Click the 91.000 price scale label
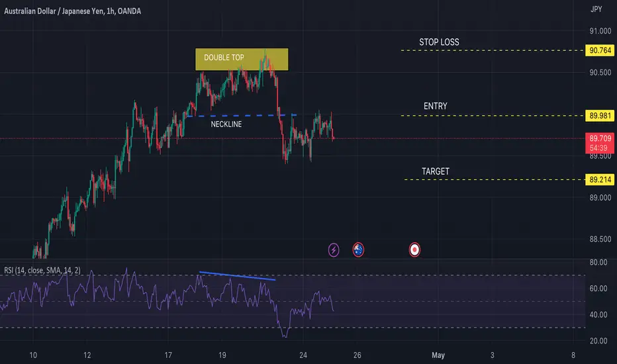The width and height of the screenshot is (617, 364). tap(600, 31)
